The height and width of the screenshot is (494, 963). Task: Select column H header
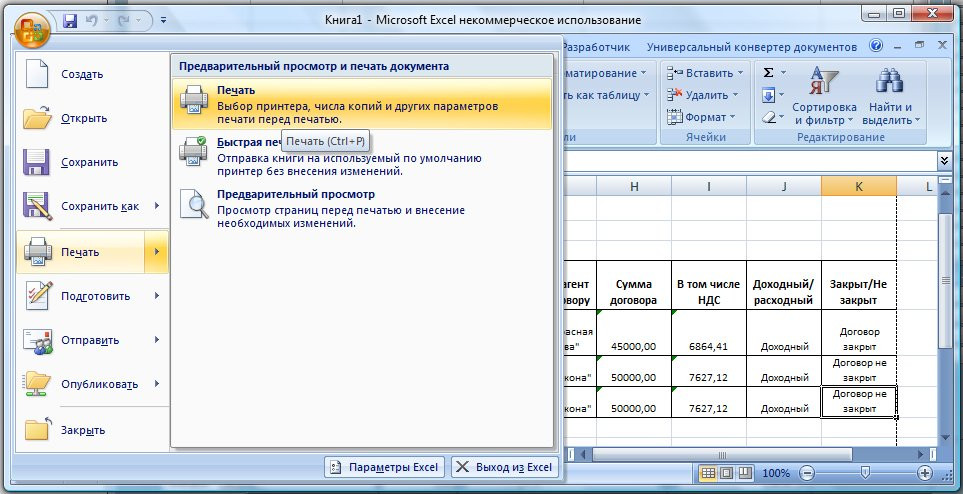[634, 186]
